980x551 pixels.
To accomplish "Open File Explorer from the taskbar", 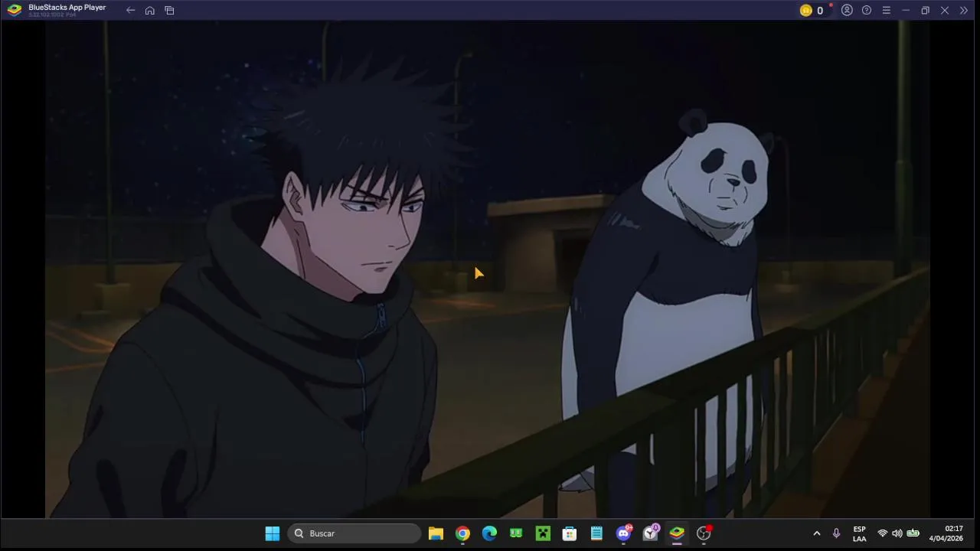I will pyautogui.click(x=436, y=533).
